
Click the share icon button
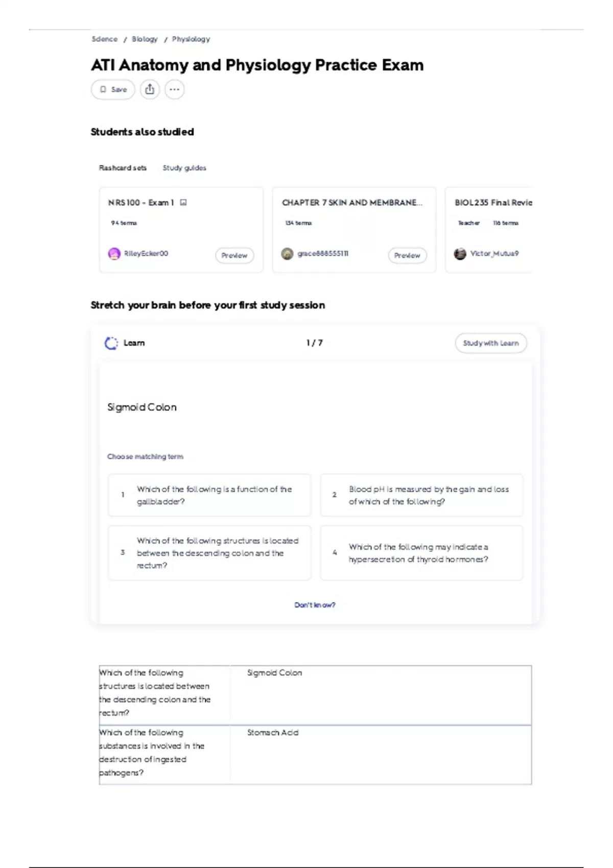(x=150, y=89)
